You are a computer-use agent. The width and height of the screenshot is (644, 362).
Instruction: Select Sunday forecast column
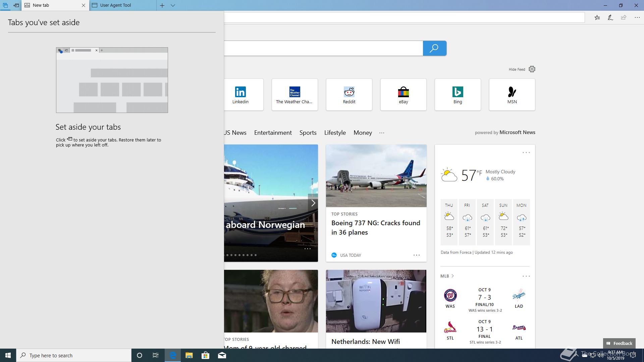point(503,222)
